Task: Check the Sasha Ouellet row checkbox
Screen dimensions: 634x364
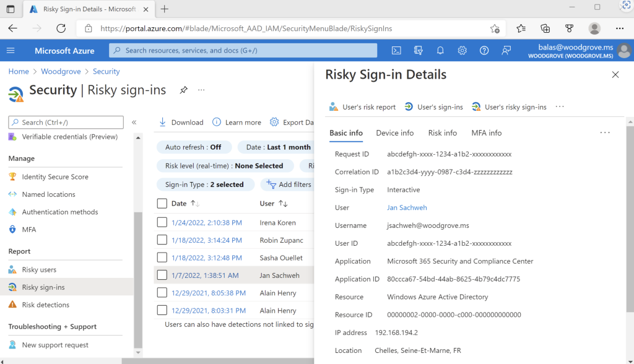Action: coord(162,258)
